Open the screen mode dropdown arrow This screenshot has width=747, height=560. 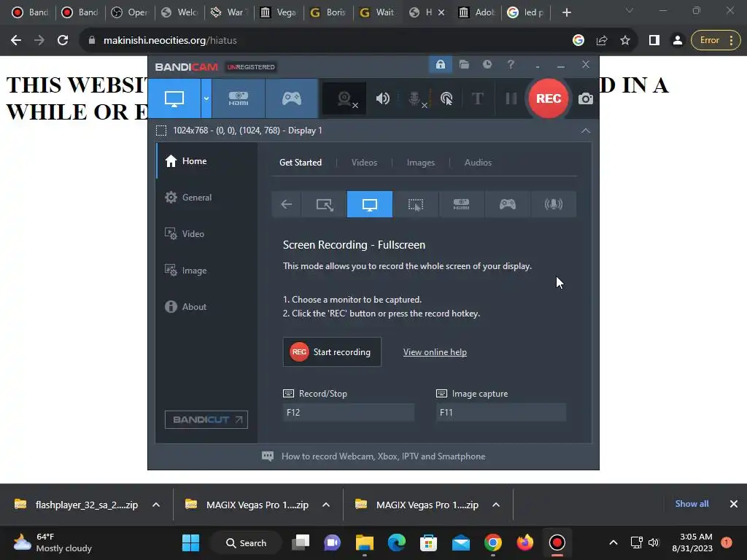pyautogui.click(x=206, y=98)
